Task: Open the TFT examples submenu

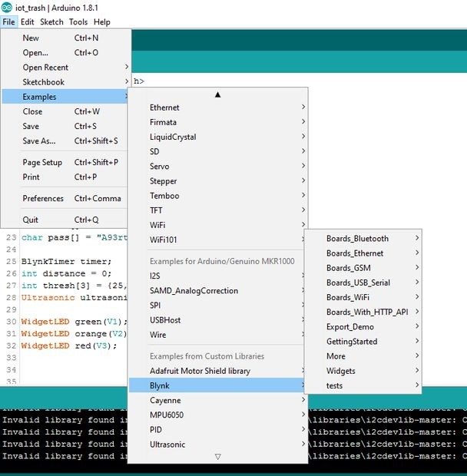Action: pyautogui.click(x=217, y=210)
